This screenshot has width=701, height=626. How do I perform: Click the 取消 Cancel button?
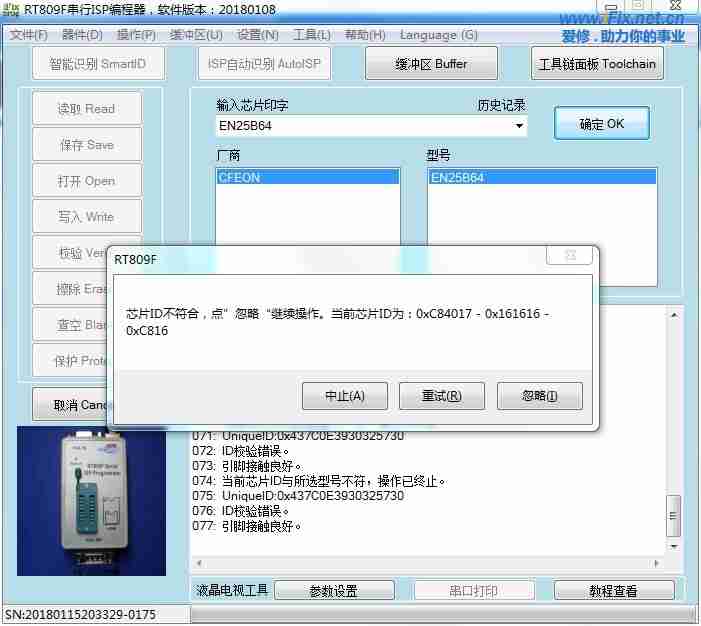click(70, 405)
